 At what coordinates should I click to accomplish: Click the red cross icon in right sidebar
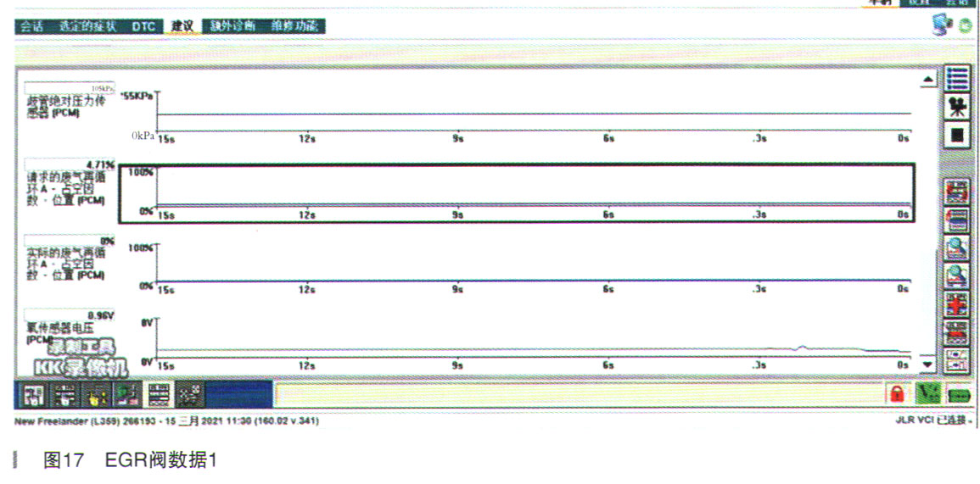[958, 304]
